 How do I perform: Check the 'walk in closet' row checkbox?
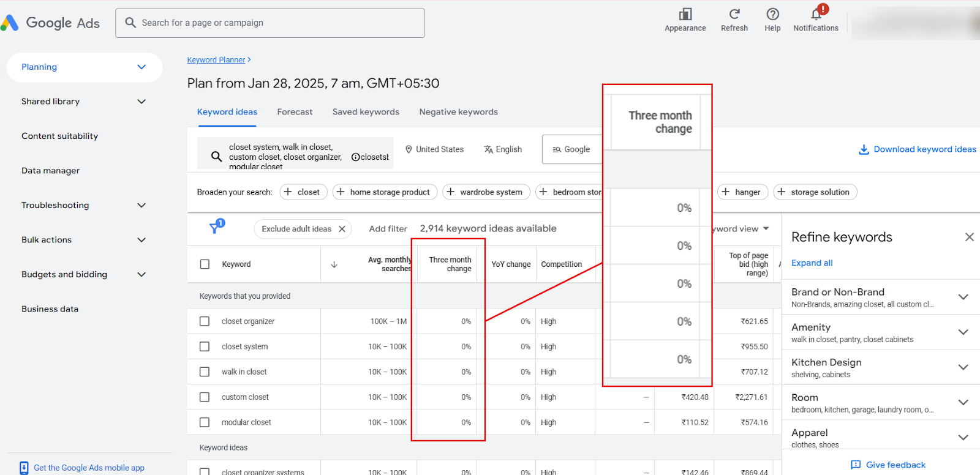[x=205, y=372]
